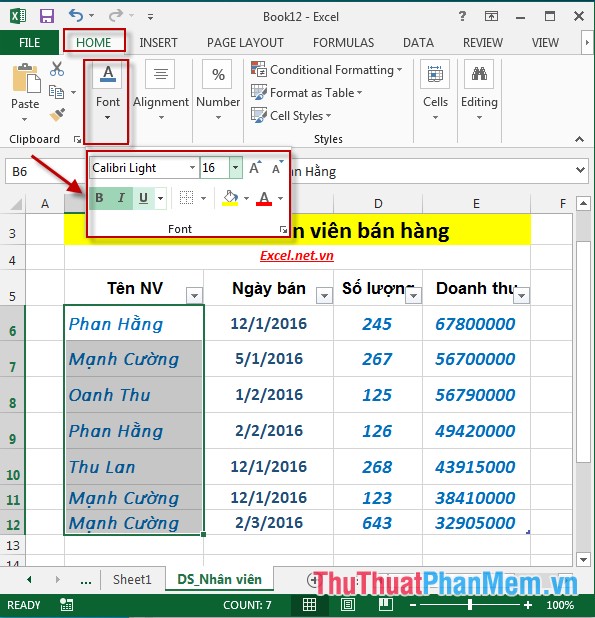Click the Excel Help question mark icon
The width and height of the screenshot is (595, 618).
tap(462, 16)
